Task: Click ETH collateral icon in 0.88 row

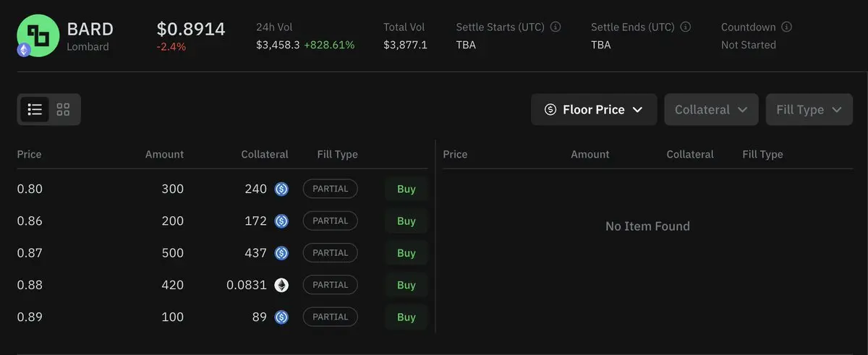Action: click(x=281, y=285)
